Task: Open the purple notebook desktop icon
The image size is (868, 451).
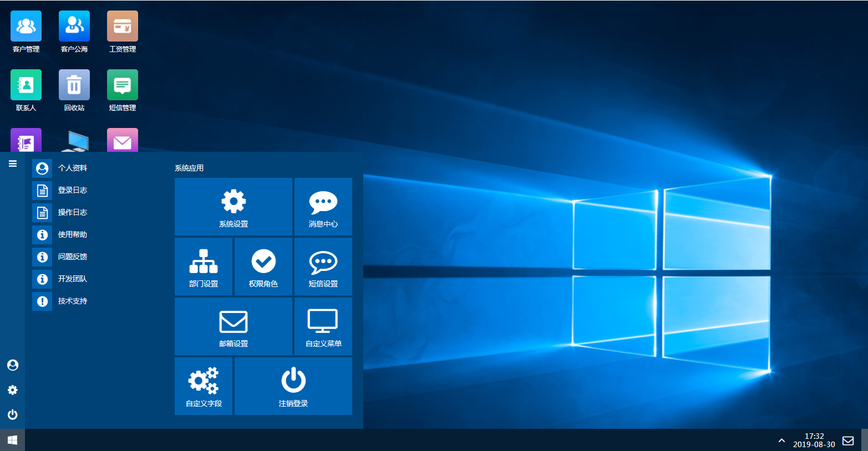Action: 26,140
